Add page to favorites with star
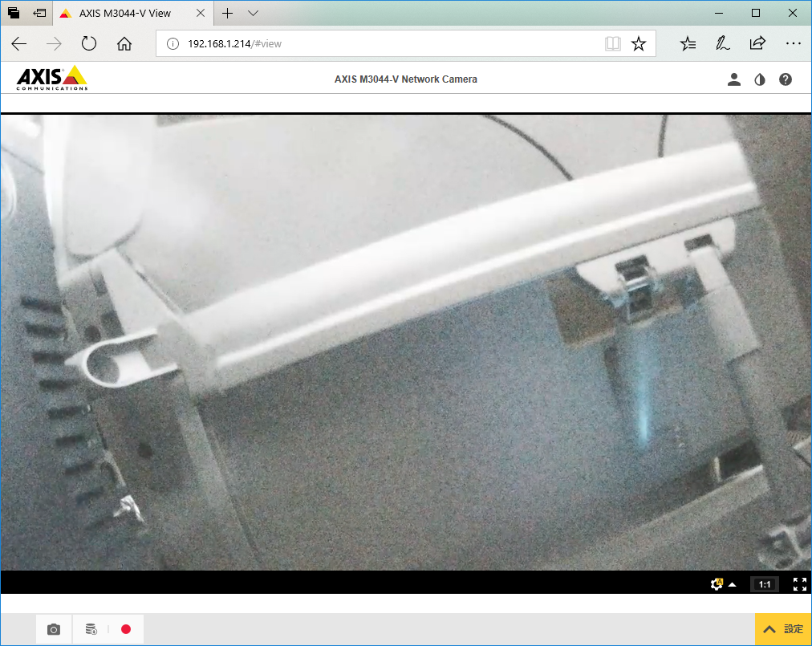The width and height of the screenshot is (812, 646). pos(639,43)
